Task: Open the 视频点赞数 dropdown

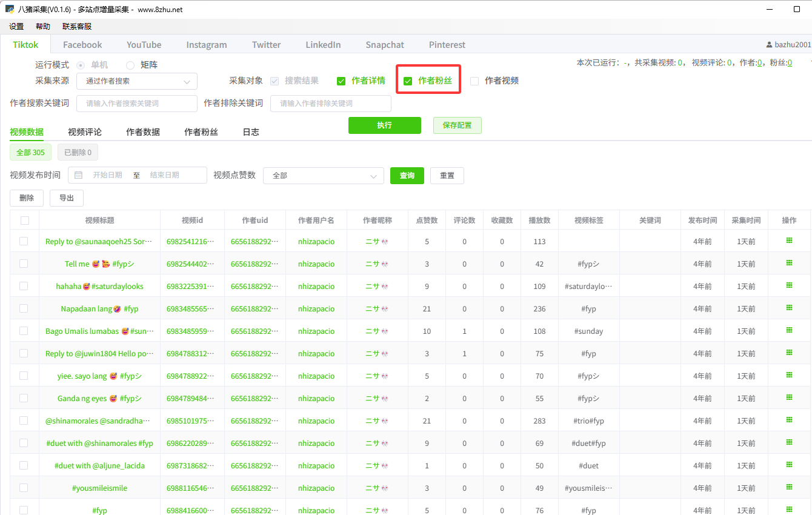Action: click(x=324, y=176)
